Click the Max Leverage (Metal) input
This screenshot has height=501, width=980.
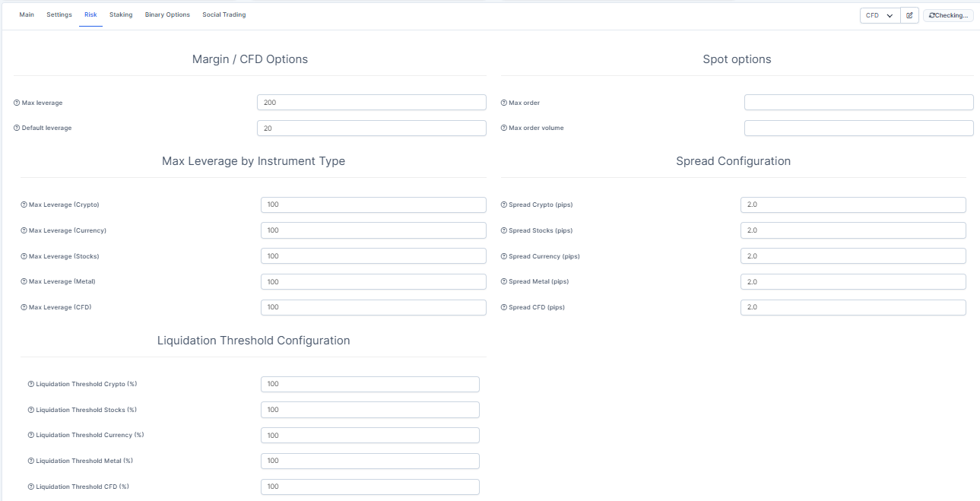click(373, 282)
